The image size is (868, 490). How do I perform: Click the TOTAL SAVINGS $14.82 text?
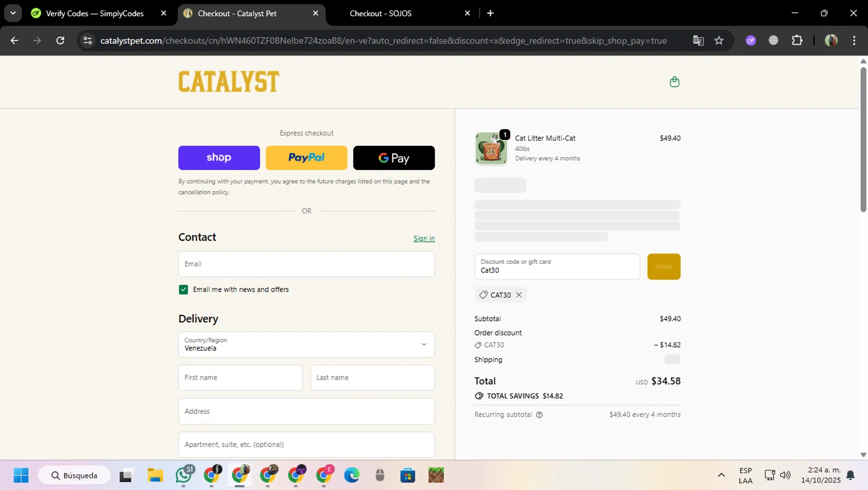click(x=525, y=396)
